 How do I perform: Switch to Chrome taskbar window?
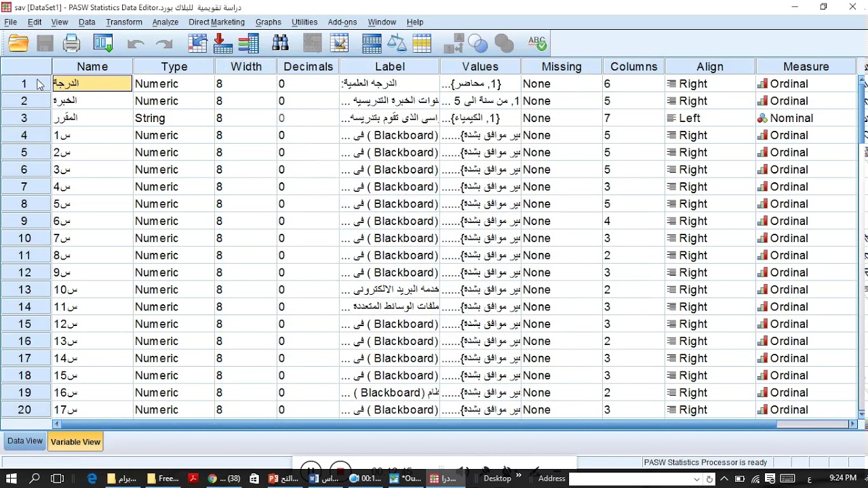pos(224,479)
